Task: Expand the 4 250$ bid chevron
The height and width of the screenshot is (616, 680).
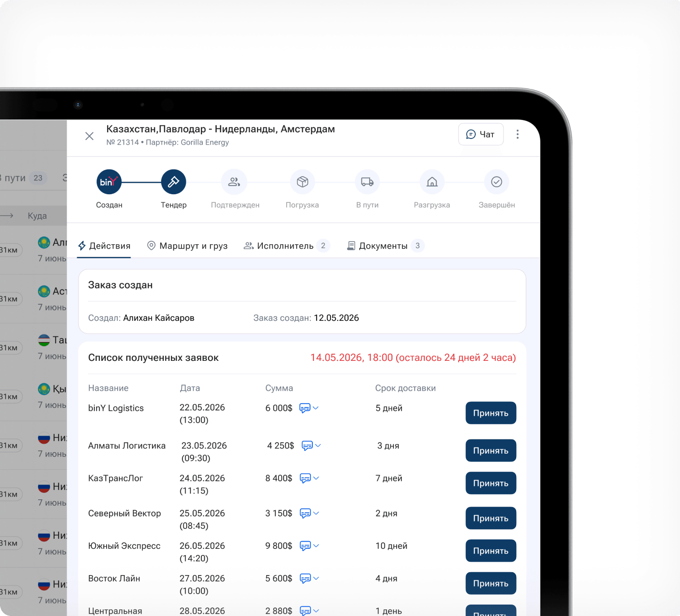Action: tap(318, 446)
